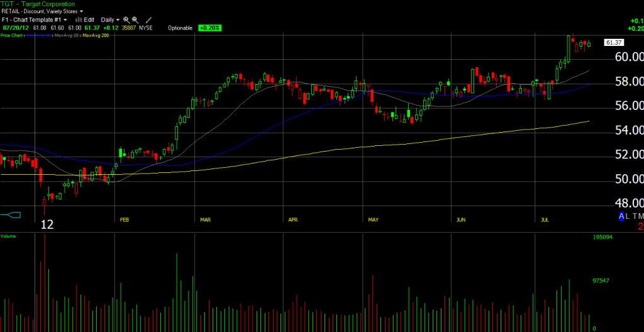Toggle the L scale option

click(x=628, y=216)
